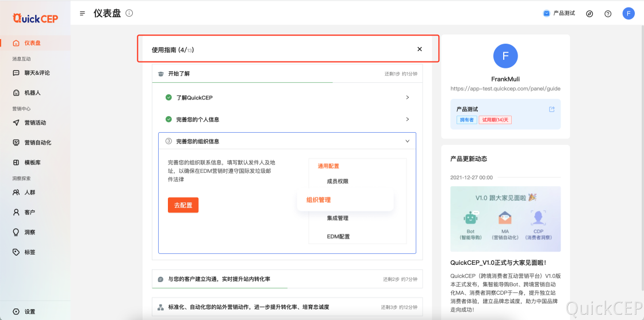Click the FrankMuli username
Screen dimensions: 644x320
505,79
